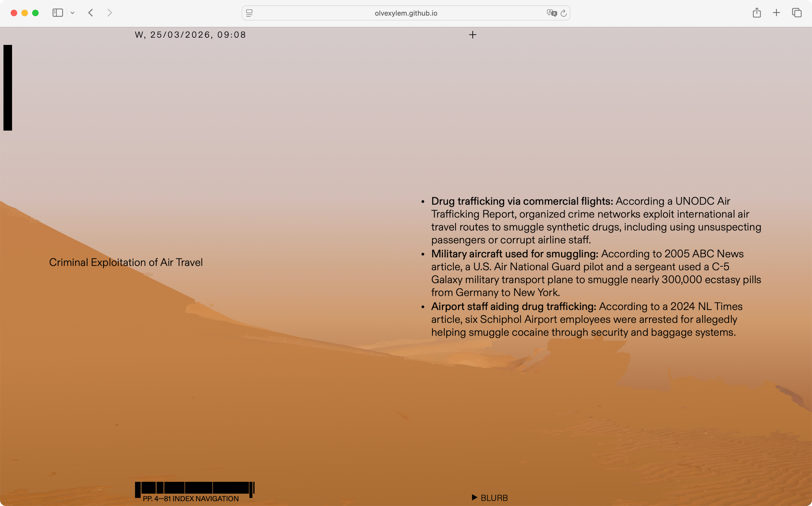Click the forward navigation arrow
This screenshot has height=506, width=812.
[x=109, y=13]
